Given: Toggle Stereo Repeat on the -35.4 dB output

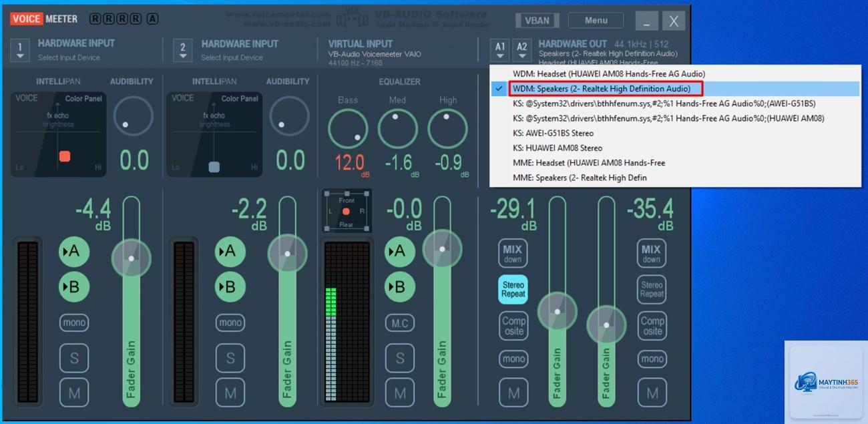Looking at the screenshot, I should tap(652, 289).
